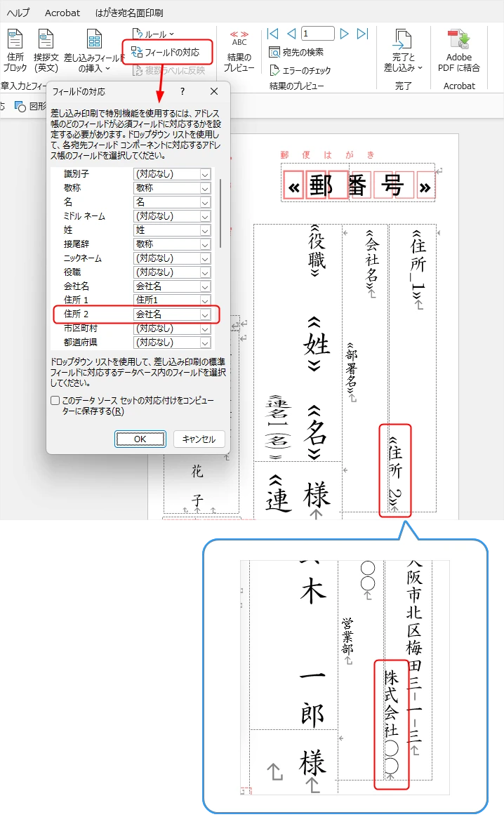504x817 pixels.
Task: Expand the 敬称 field dropdown
Action: coord(205,188)
